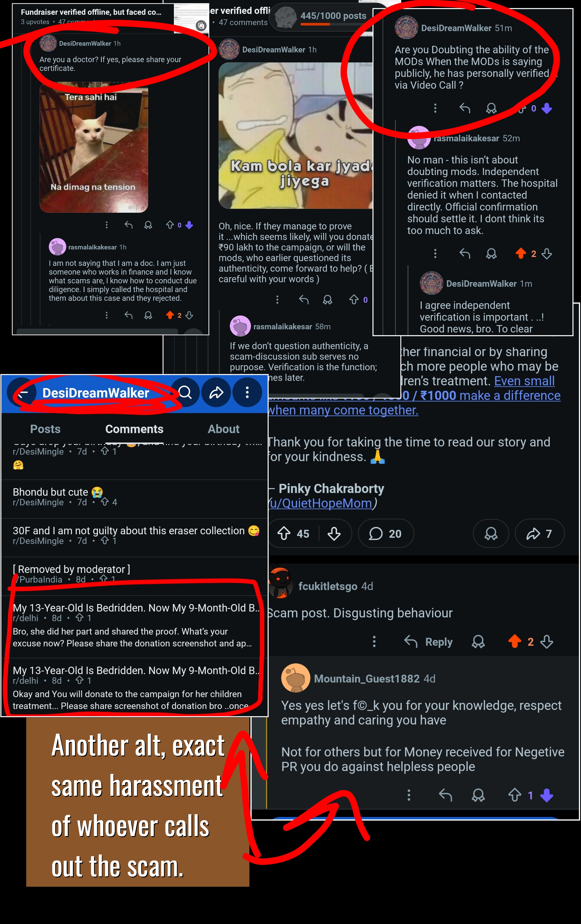581x924 pixels.
Task: Downvote the fundraiser post
Action: 334,533
